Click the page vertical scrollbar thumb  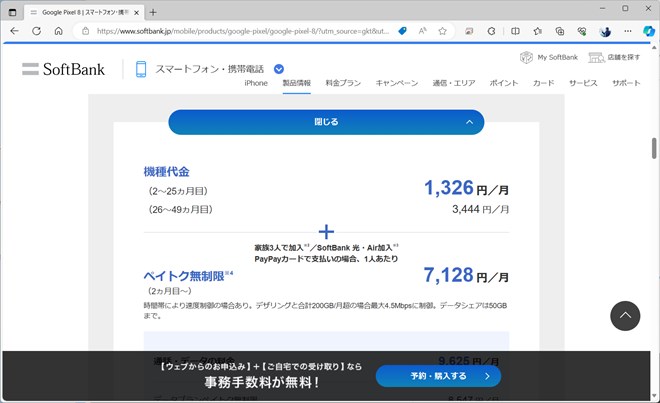(654, 148)
